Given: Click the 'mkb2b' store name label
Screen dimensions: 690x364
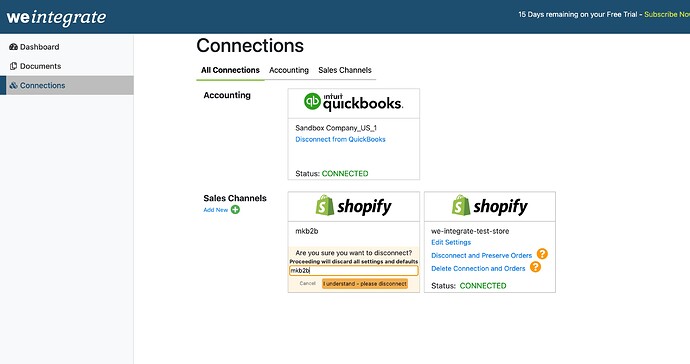Looking at the screenshot, I should 307,231.
